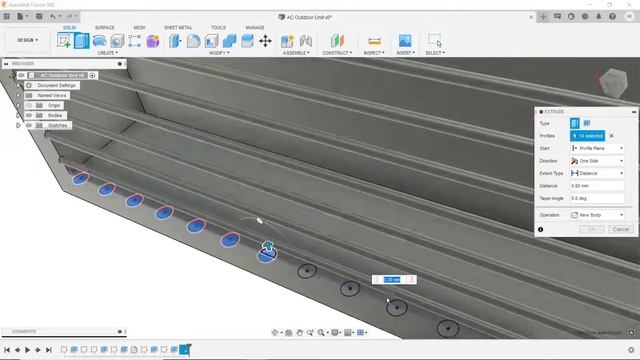The width and height of the screenshot is (640, 360).
Task: Open the data panel grid icon
Action: [x=7, y=16]
